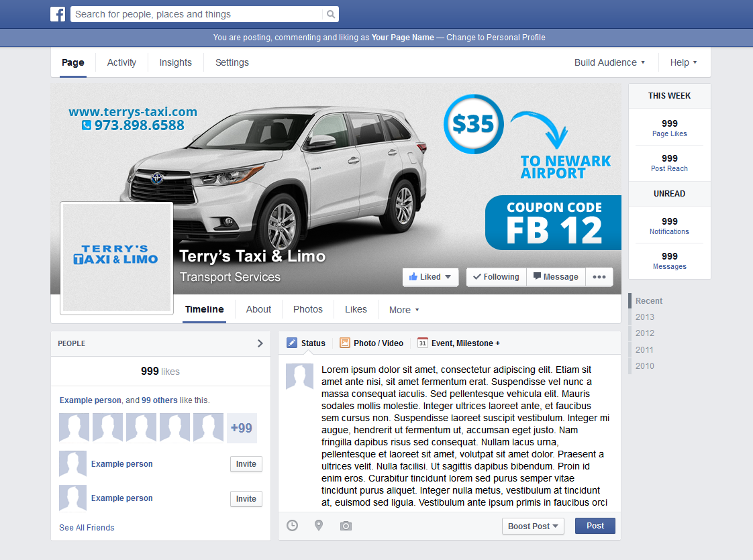Image resolution: width=753 pixels, height=560 pixels.
Task: Click the Event calendar icon
Action: click(423, 343)
